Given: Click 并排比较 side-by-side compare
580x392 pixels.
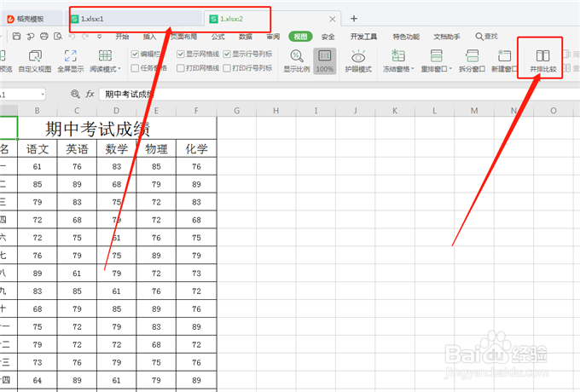Looking at the screenshot, I should [x=542, y=61].
